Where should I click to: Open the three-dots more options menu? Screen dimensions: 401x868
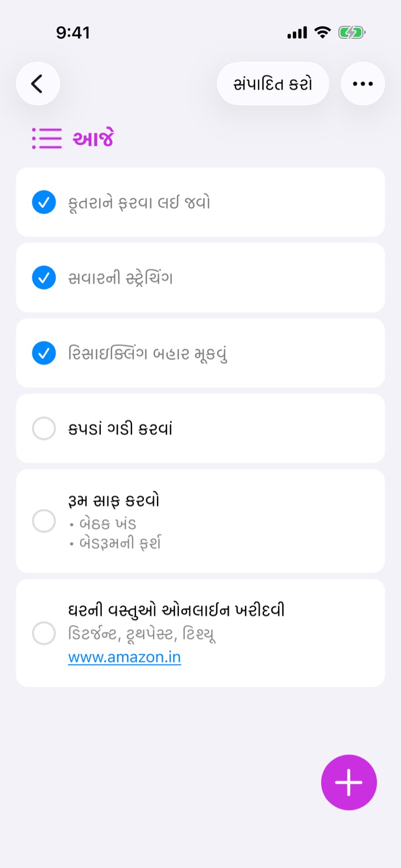pos(363,84)
